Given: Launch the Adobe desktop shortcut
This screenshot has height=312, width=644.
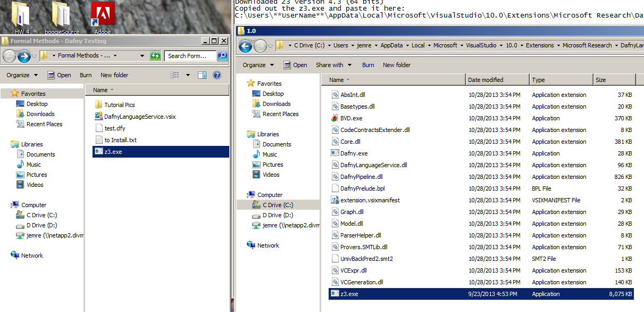Looking at the screenshot, I should click(103, 17).
